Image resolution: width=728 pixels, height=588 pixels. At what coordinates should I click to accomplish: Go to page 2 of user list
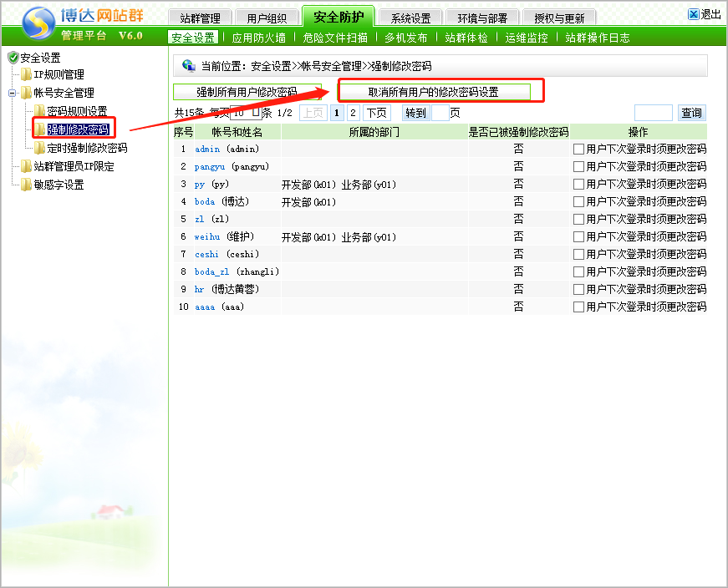click(x=353, y=113)
